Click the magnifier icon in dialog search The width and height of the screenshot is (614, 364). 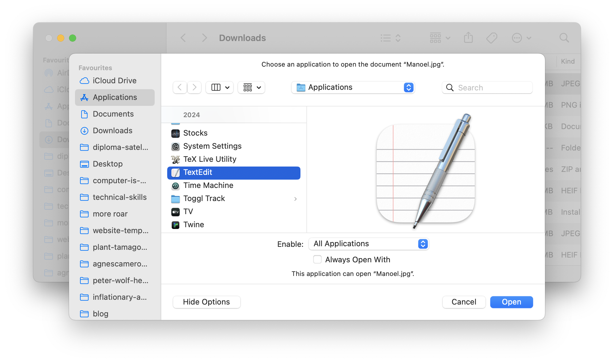[450, 88]
